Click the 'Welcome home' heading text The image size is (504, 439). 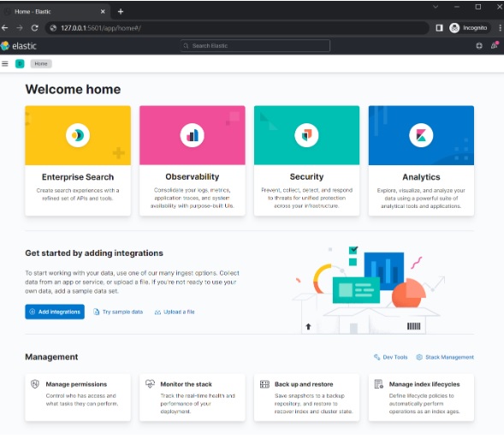pos(73,89)
